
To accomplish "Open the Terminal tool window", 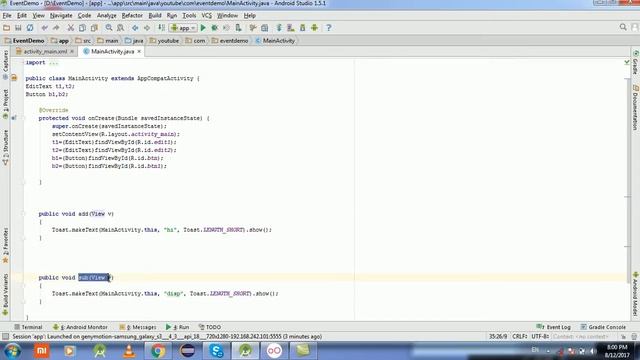I will (x=28, y=327).
